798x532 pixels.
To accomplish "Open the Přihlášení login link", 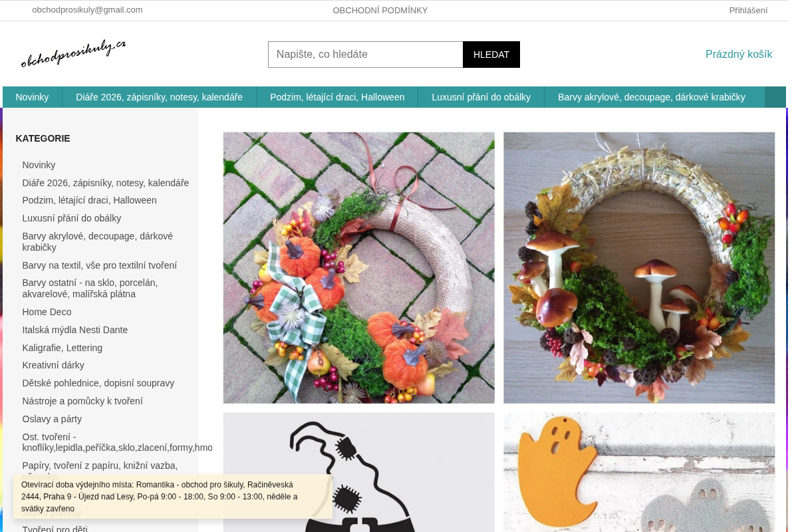I will point(748,10).
